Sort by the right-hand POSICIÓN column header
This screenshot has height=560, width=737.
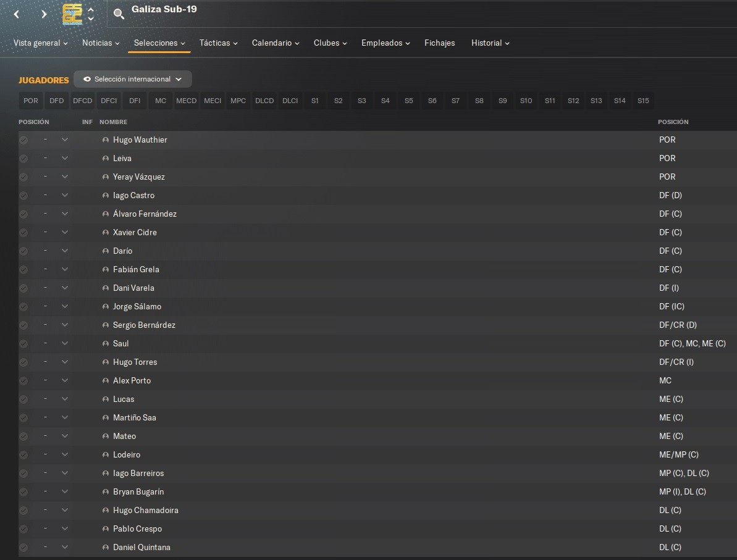(673, 122)
